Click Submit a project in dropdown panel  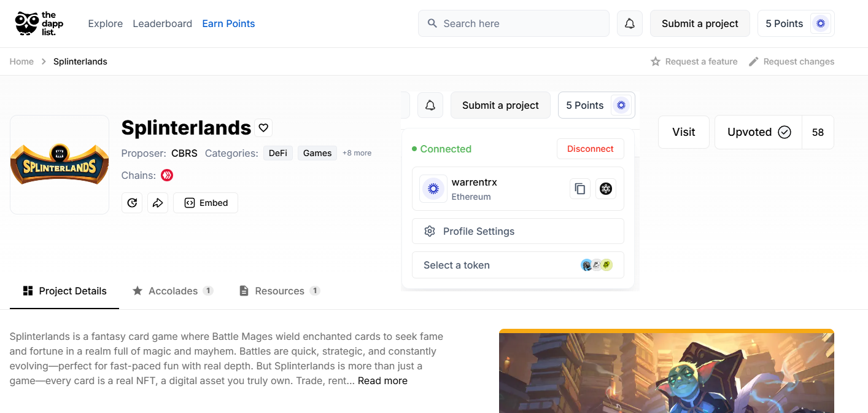tap(500, 105)
